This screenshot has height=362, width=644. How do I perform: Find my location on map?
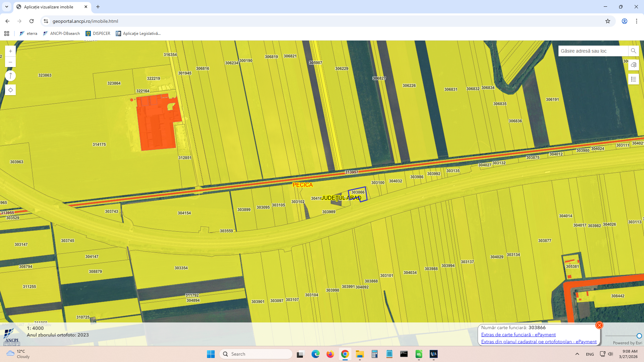point(10,90)
